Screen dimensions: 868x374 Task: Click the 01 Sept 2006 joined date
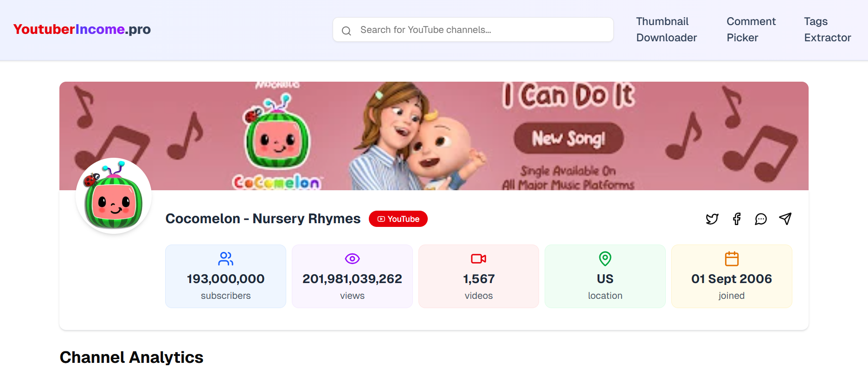click(732, 279)
